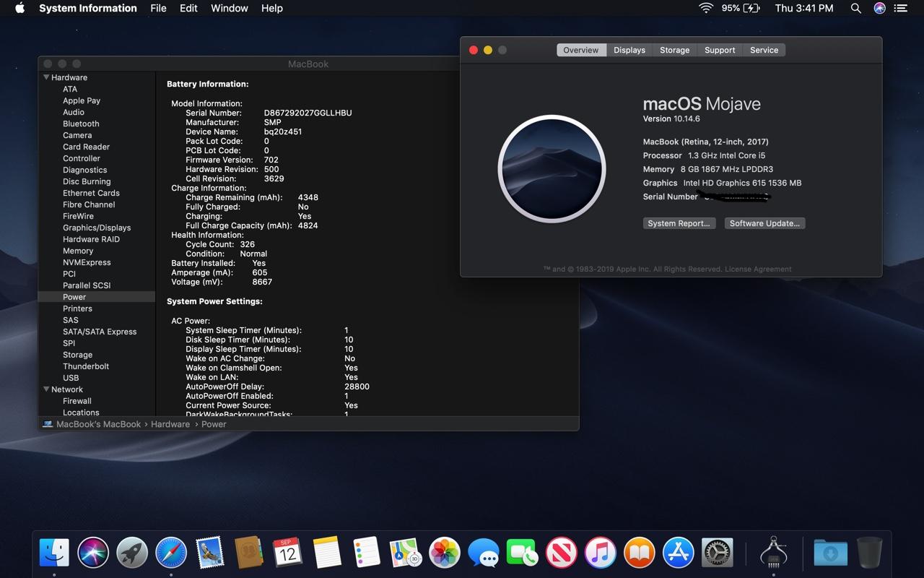Open the Apple menu
This screenshot has height=578, width=924.
pyautogui.click(x=19, y=8)
